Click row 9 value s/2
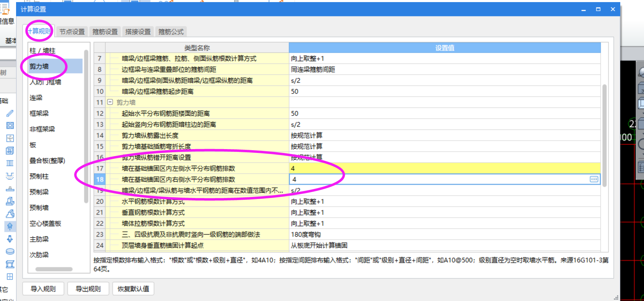The width and height of the screenshot is (644, 301). pyautogui.click(x=445, y=80)
